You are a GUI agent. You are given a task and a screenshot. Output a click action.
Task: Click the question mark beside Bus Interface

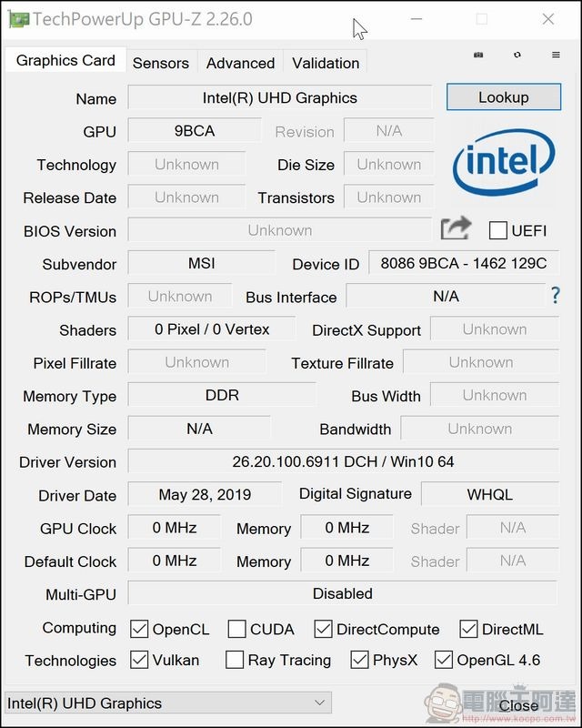coord(557,296)
